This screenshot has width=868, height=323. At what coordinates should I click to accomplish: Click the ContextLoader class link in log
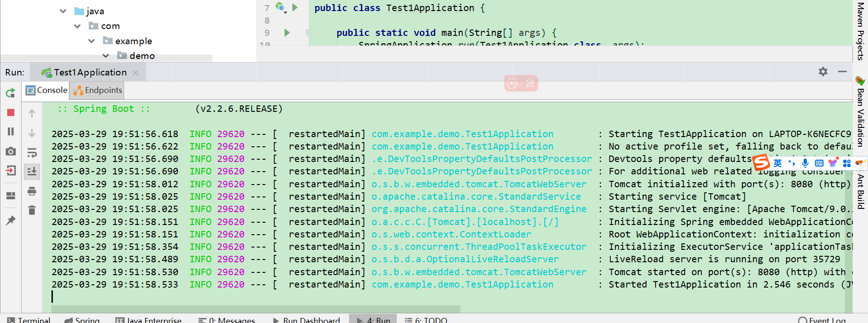pyautogui.click(x=451, y=234)
